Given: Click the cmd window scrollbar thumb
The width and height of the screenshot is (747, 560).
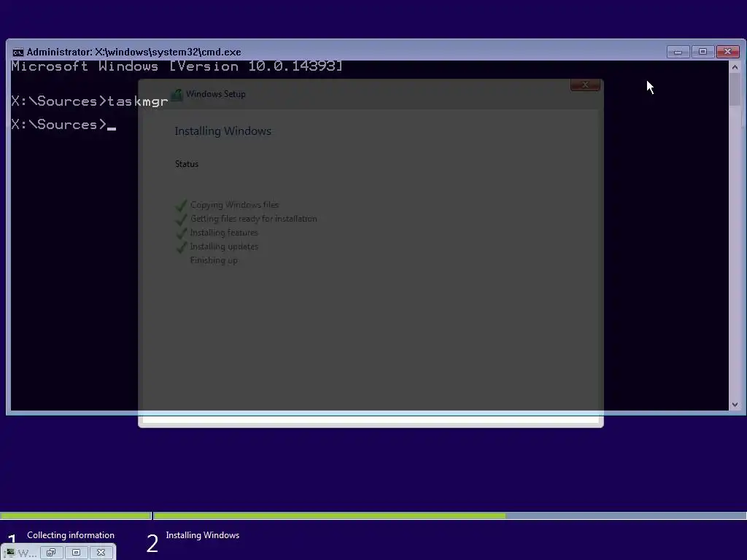Looking at the screenshot, I should click(x=735, y=90).
